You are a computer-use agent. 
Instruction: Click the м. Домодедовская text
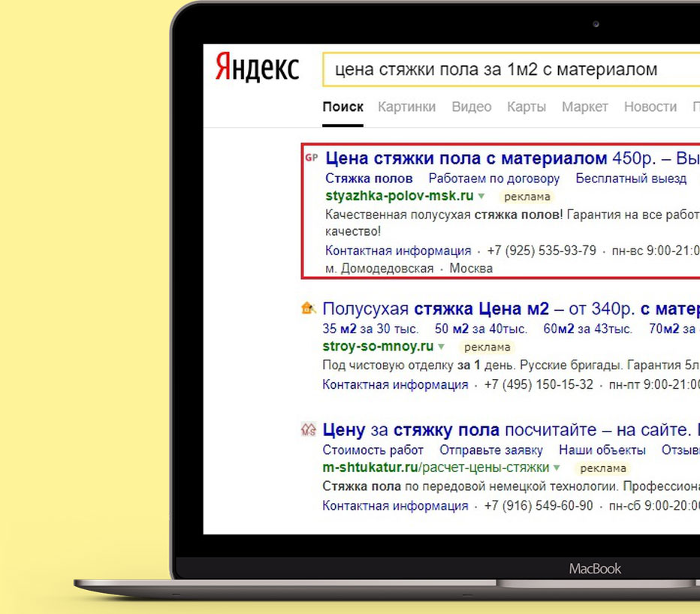[x=379, y=269]
